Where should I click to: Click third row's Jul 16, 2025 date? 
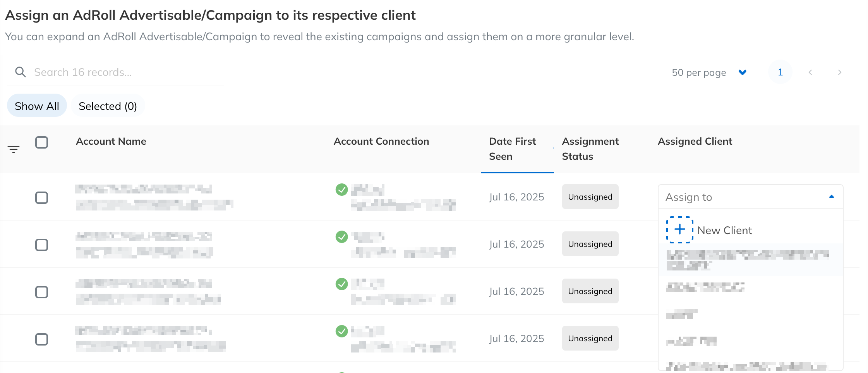pyautogui.click(x=516, y=291)
